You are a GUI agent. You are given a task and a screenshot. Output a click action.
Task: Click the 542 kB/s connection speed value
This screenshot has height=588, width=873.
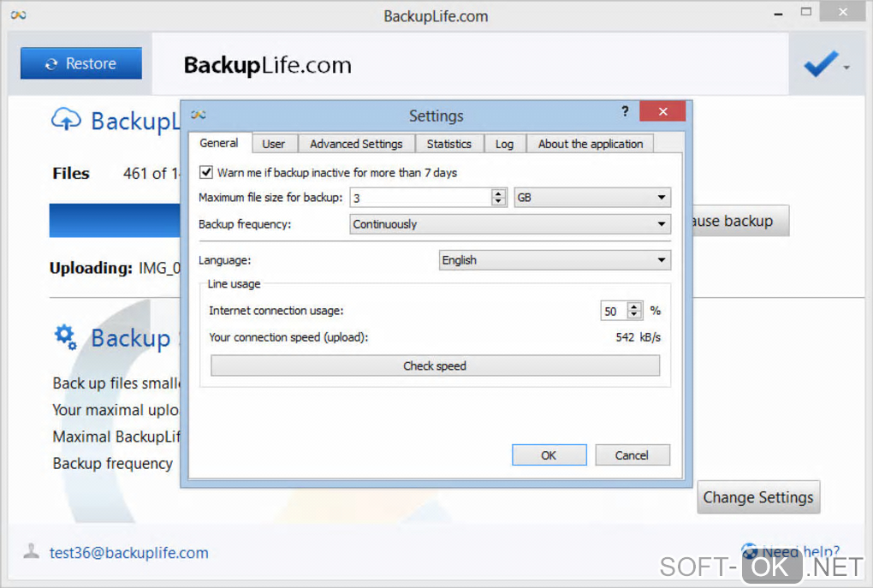coord(638,337)
